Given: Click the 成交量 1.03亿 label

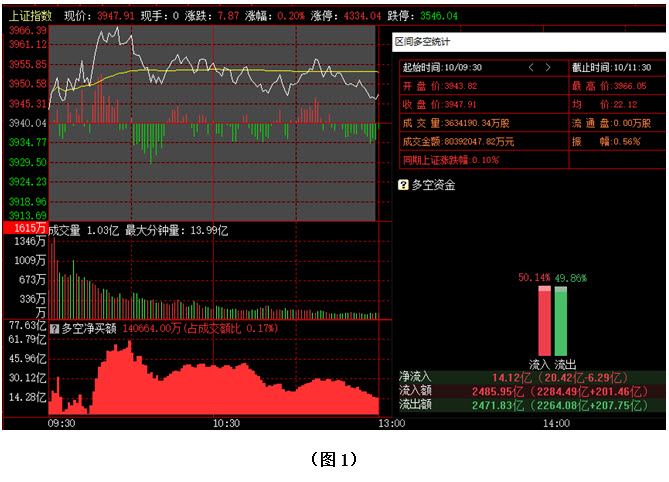Looking at the screenshot, I should point(84,231).
